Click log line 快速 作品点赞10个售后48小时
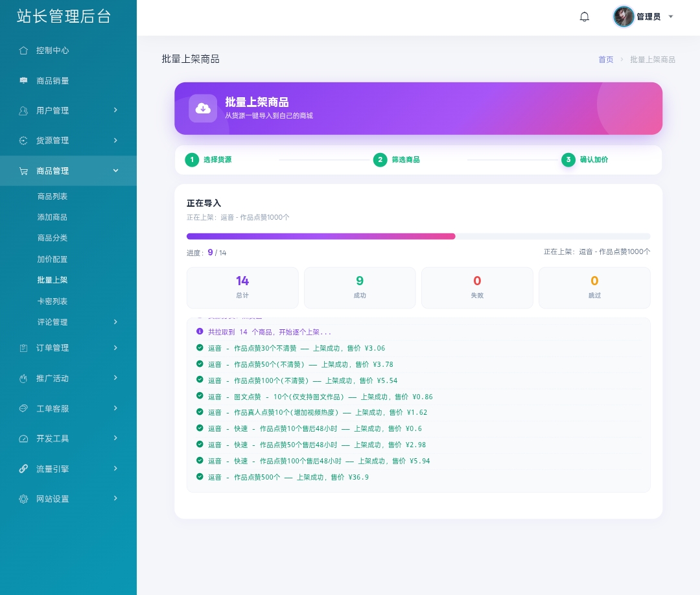 (315, 428)
